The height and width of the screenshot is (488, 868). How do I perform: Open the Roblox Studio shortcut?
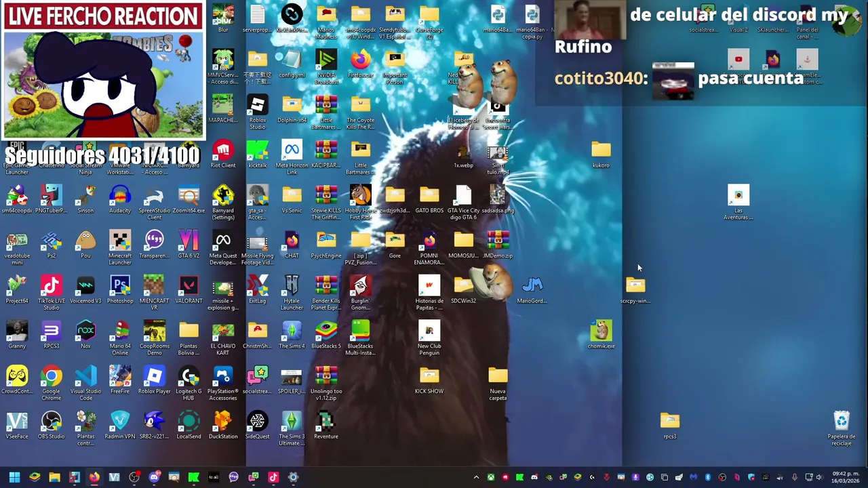[x=258, y=112]
